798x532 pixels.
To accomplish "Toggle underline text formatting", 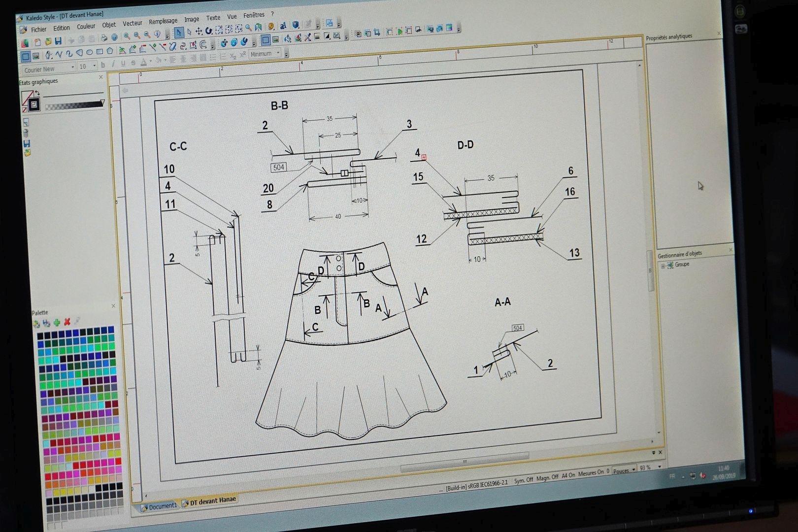I will tap(123, 64).
